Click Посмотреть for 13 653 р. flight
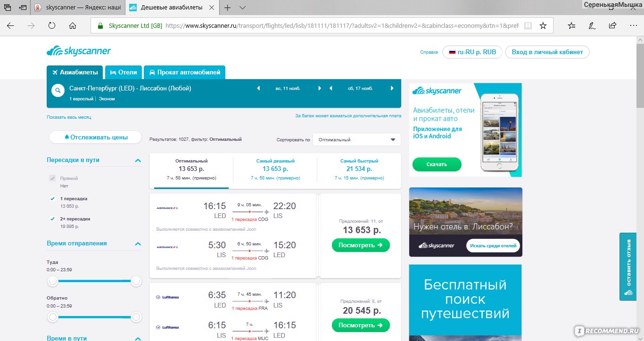Image resolution: width=644 pixels, height=341 pixels. click(x=361, y=245)
